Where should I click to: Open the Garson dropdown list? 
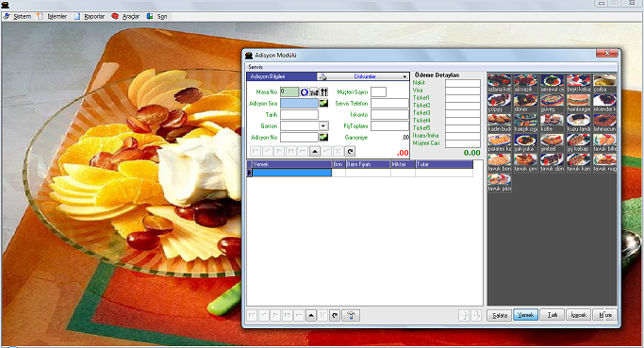point(323,125)
